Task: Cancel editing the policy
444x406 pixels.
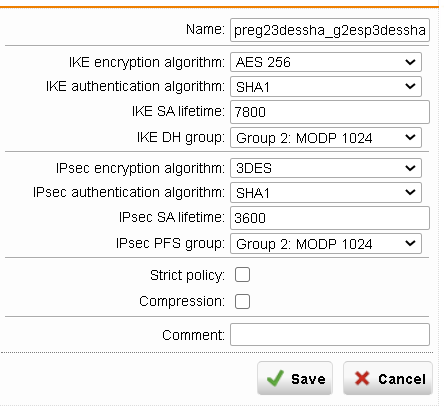Action: [388, 378]
